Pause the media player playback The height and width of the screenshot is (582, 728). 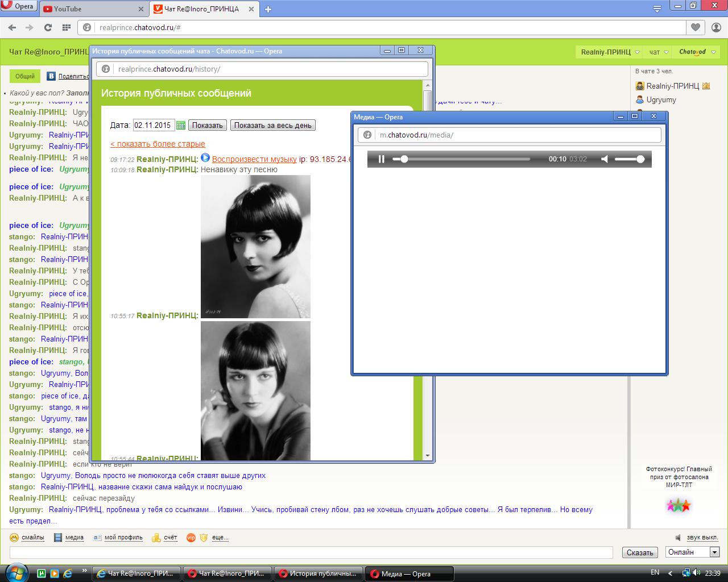[382, 159]
